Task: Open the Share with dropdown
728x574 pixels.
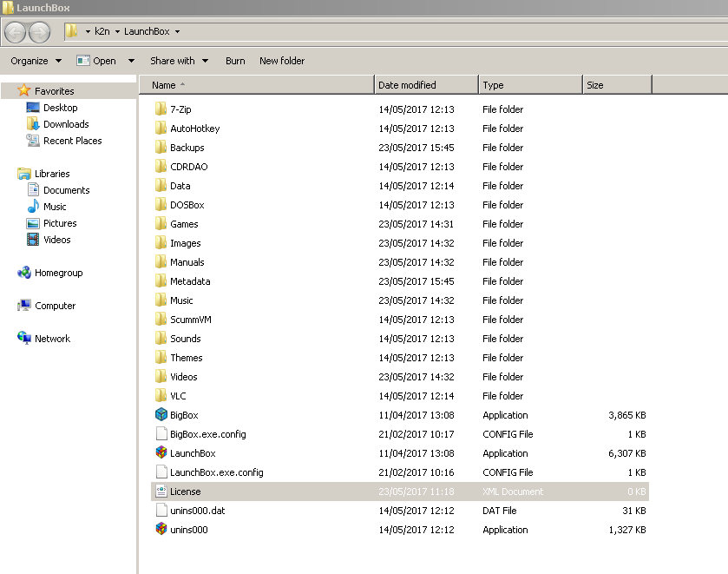Action: tap(180, 61)
